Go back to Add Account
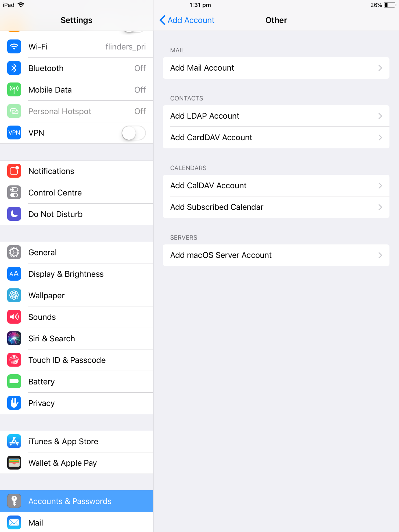The width and height of the screenshot is (399, 532). tap(187, 20)
